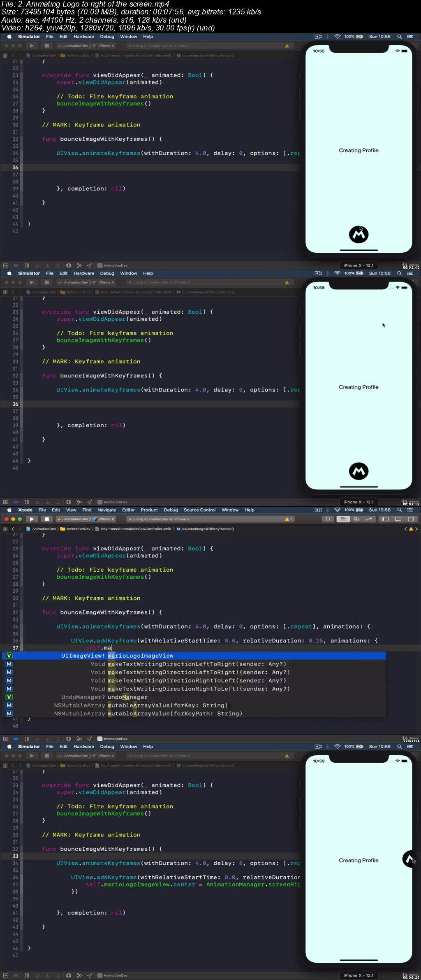Image resolution: width=421 pixels, height=980 pixels.
Task: Click Simulate Location arrow in the 10:58 debug bar
Action: [89, 739]
